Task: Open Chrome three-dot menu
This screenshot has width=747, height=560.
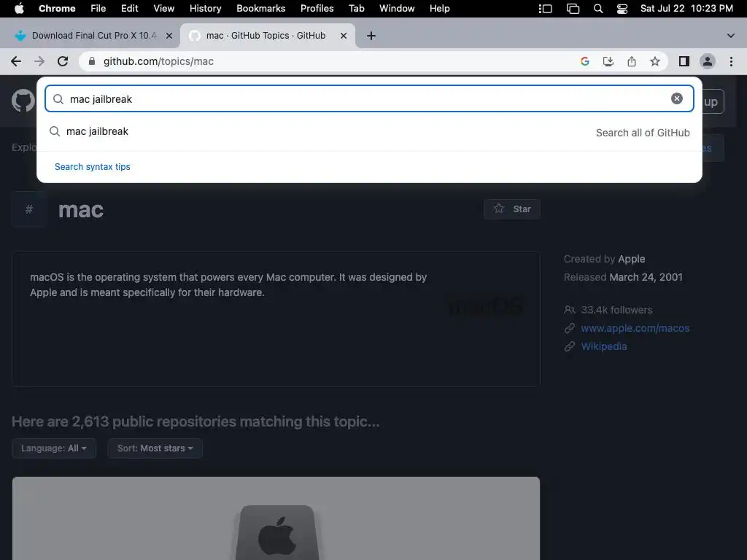Action: (731, 61)
